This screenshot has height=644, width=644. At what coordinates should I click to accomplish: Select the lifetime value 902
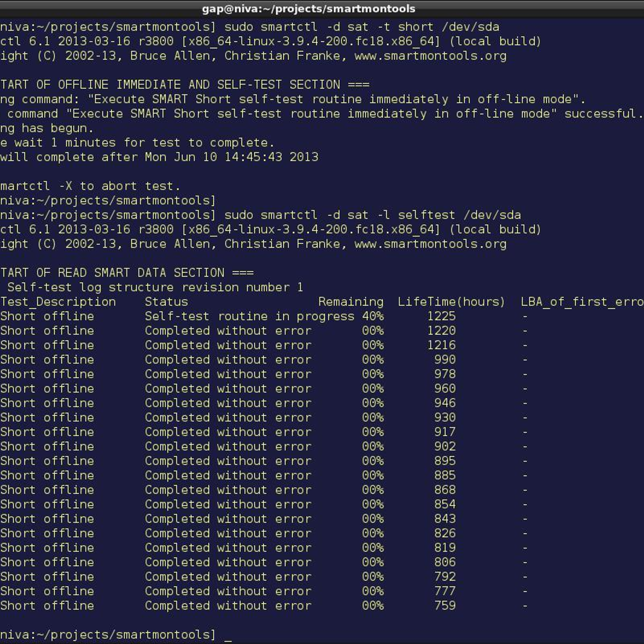[445, 447]
